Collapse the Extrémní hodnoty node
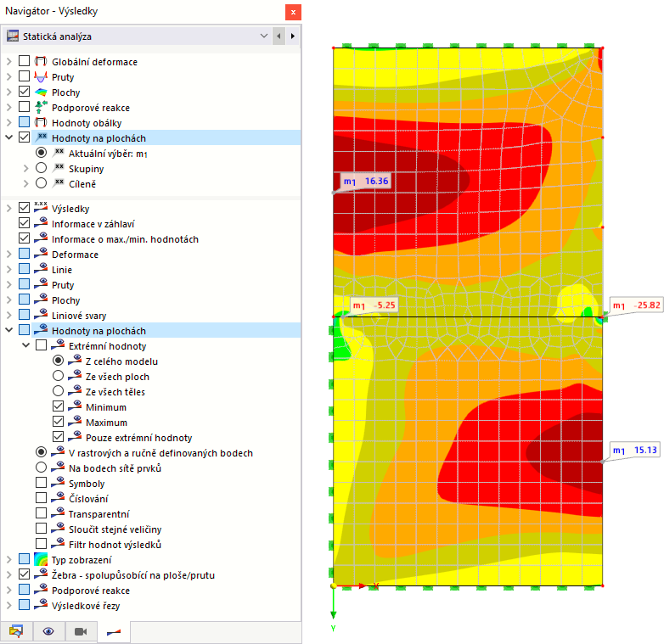Viewport: 664px width, 644px height. click(25, 345)
